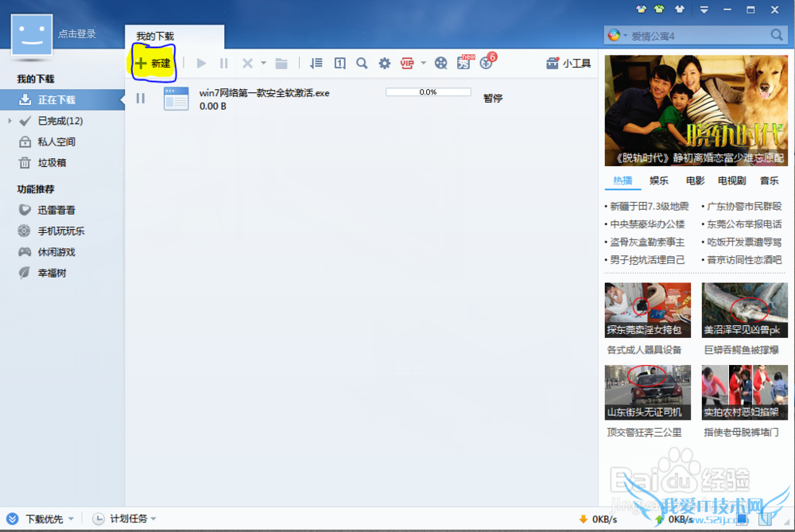Click the single-task view icon
This screenshot has width=795, height=532.
339,64
